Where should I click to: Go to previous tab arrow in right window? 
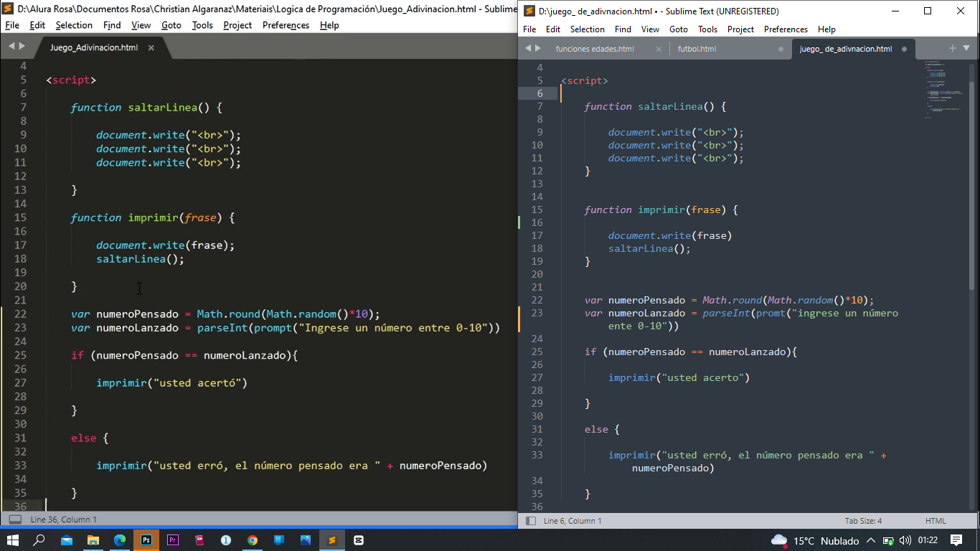pos(528,48)
